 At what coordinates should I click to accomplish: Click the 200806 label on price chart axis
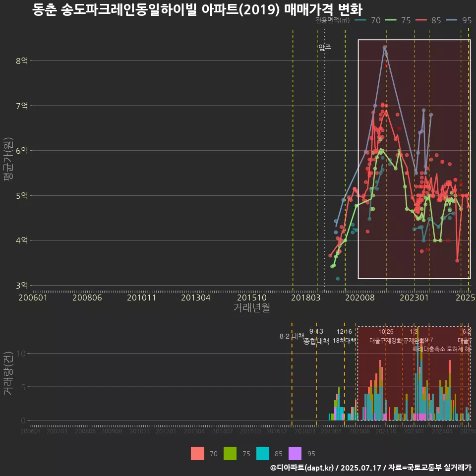pyautogui.click(x=87, y=297)
